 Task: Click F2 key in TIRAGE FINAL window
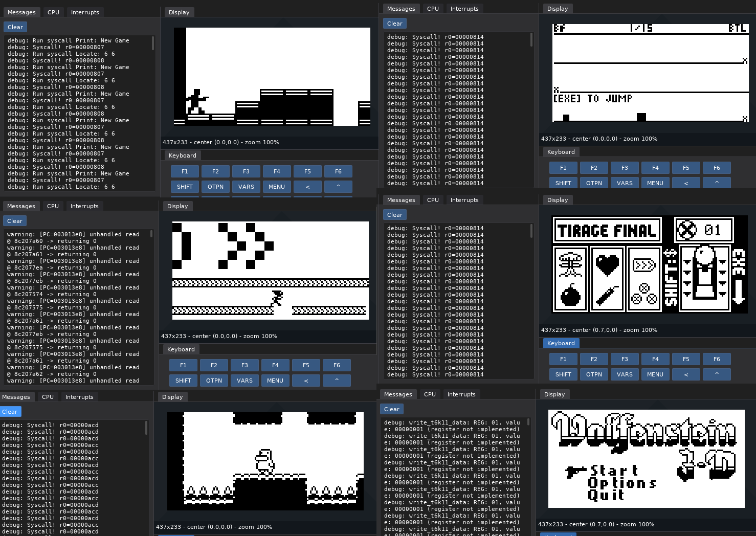594,359
